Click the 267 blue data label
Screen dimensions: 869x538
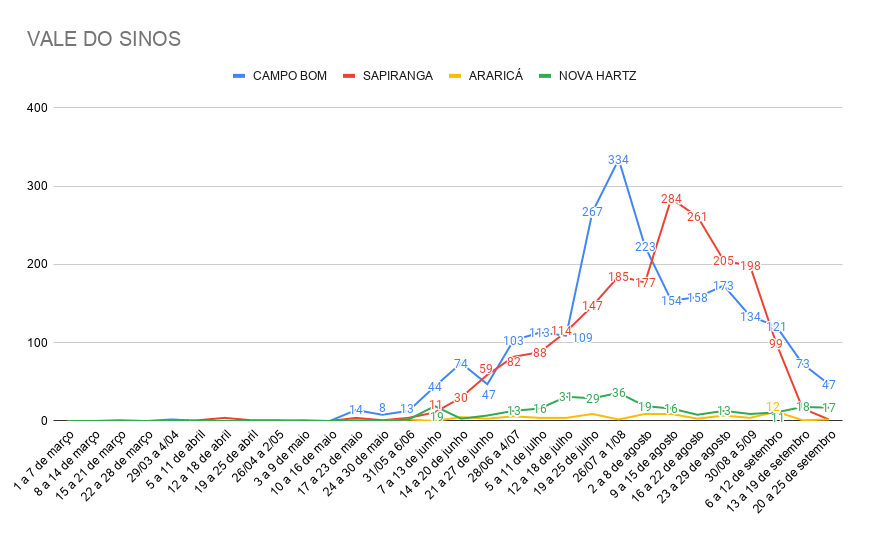coord(592,212)
